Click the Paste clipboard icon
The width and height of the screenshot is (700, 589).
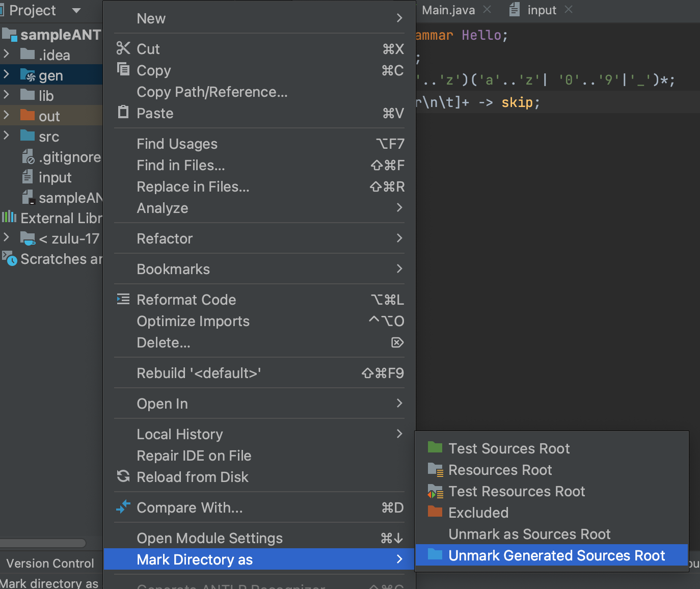[x=123, y=112]
